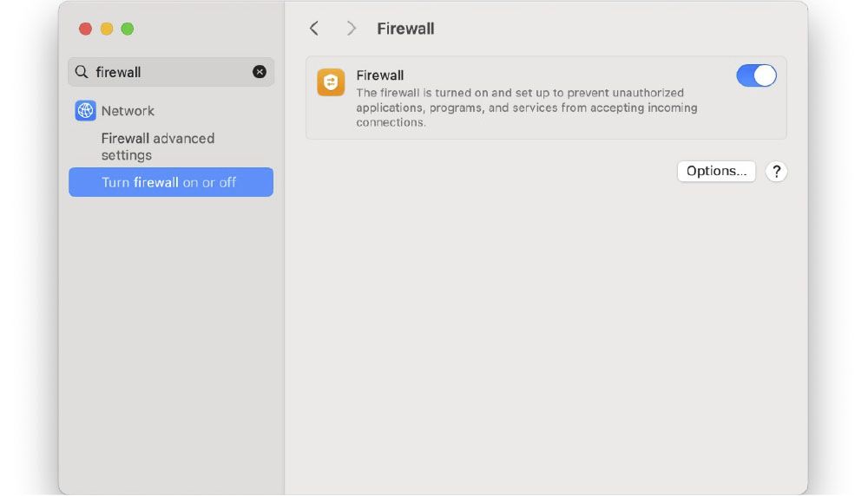This screenshot has height=496, width=868.
Task: Go back with the left chevron
Action: [314, 29]
